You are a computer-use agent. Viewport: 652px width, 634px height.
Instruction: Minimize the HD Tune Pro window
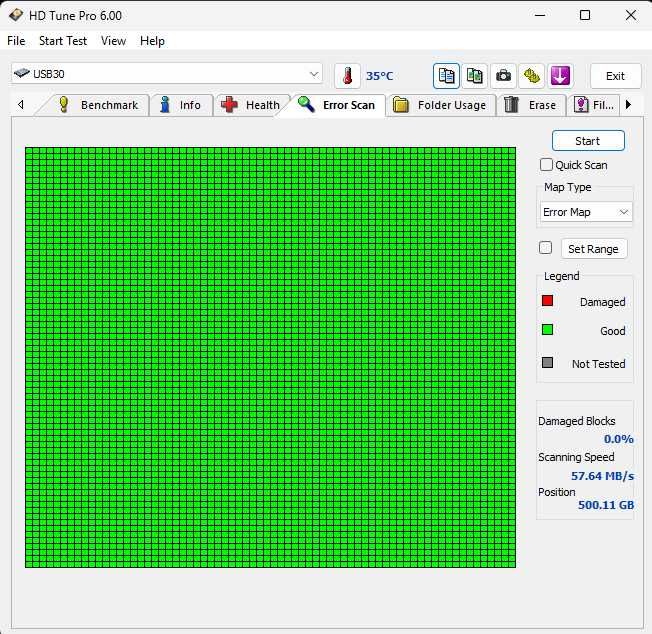[540, 15]
